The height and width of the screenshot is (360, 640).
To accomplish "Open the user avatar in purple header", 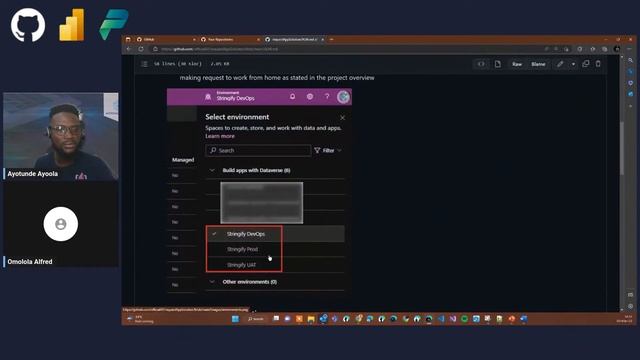I will (x=343, y=97).
